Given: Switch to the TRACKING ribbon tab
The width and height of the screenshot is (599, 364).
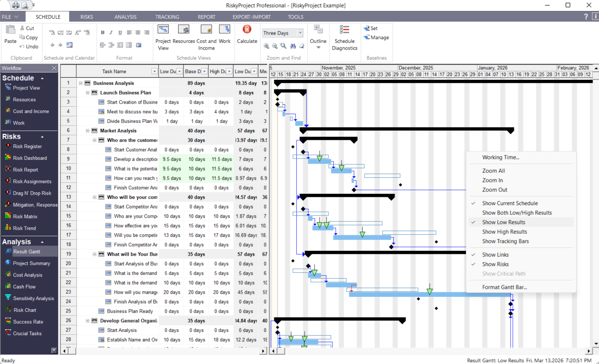Looking at the screenshot, I should tap(167, 16).
